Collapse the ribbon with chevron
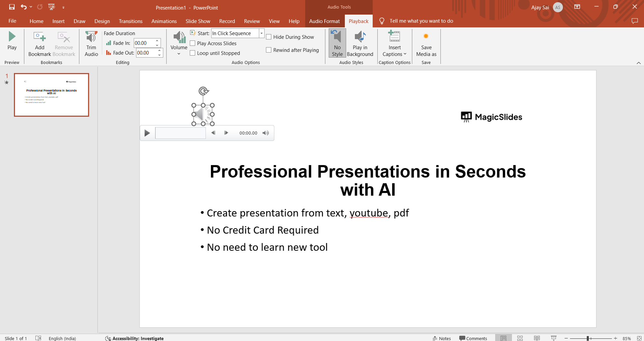The height and width of the screenshot is (341, 644). [639, 63]
